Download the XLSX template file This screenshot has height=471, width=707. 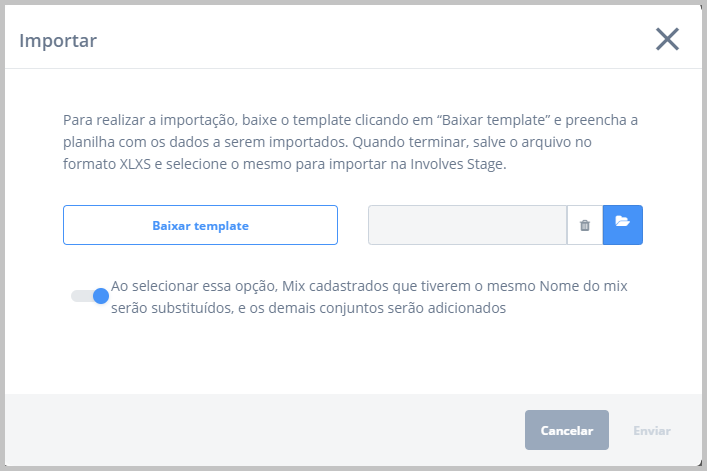(200, 225)
